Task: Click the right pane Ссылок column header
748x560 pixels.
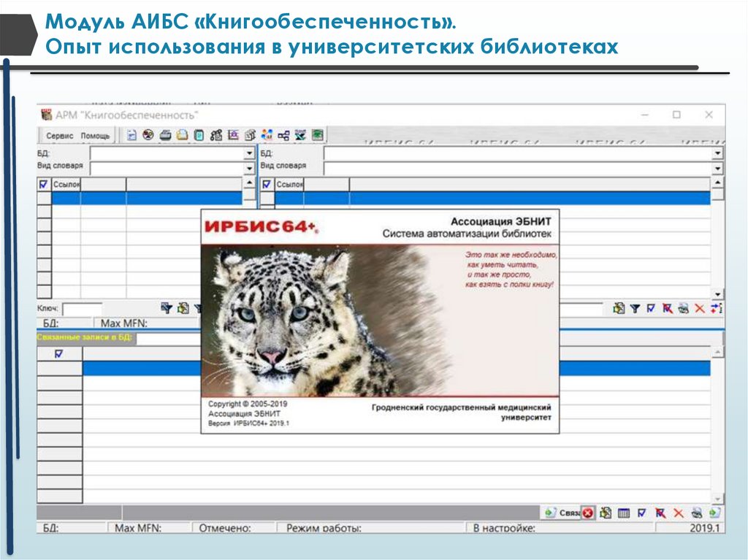Action: [x=289, y=184]
